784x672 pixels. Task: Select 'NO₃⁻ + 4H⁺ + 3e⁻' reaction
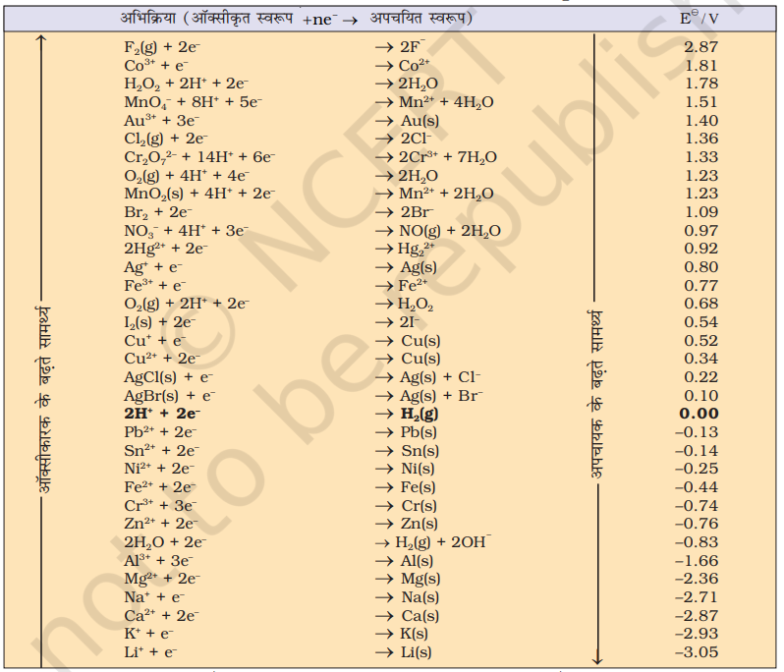[186, 231]
